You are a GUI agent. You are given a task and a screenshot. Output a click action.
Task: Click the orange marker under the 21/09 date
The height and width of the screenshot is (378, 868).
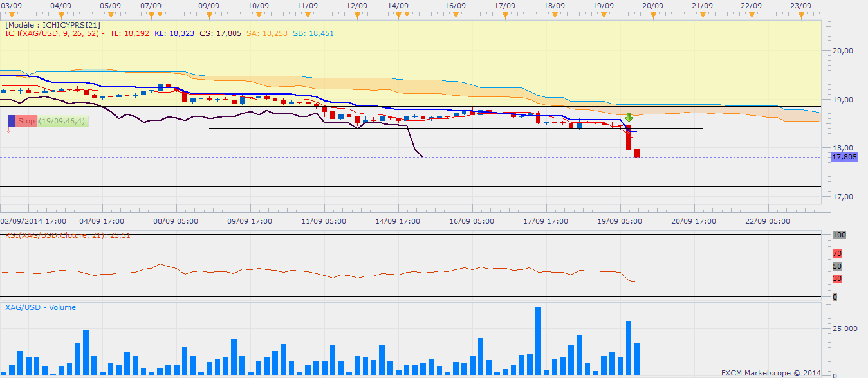[702, 14]
